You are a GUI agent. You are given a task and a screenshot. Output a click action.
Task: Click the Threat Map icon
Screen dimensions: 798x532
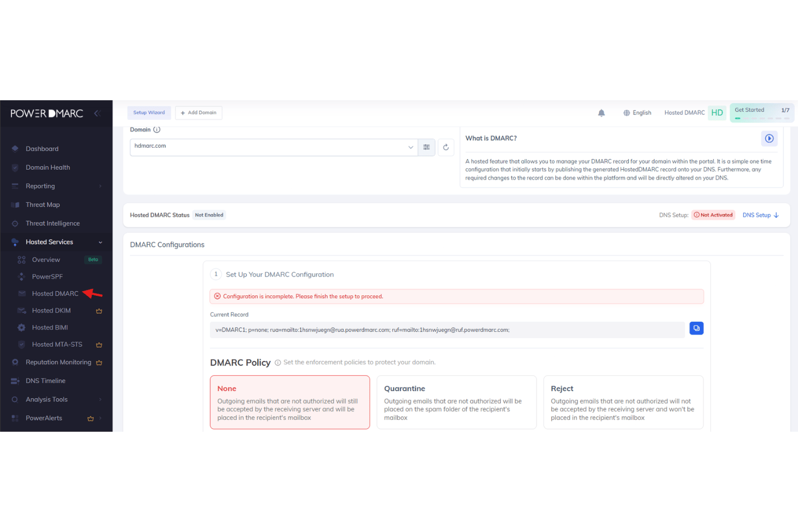15,205
